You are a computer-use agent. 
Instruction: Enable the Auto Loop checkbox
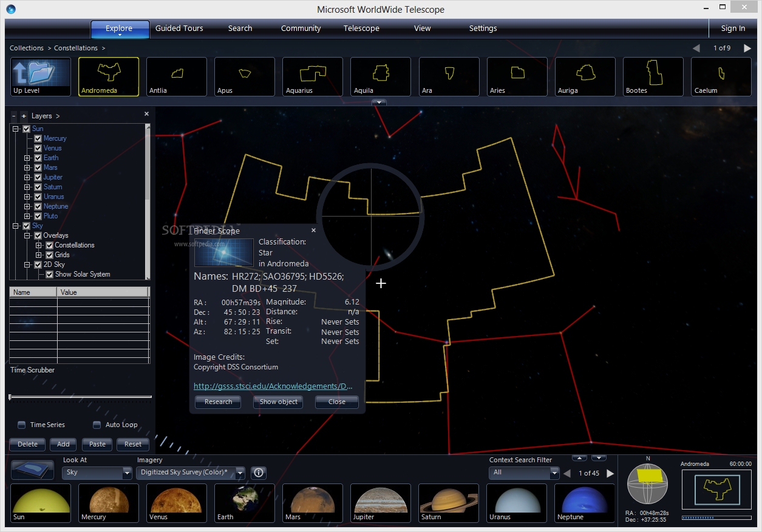tap(97, 425)
